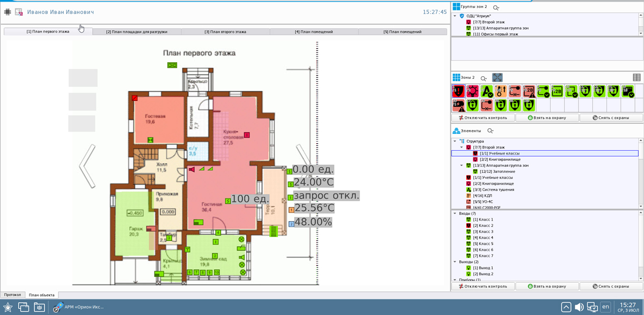This screenshot has height=315, width=644.
Task: Select the orange thermometer zone tile
Action: 500,91
